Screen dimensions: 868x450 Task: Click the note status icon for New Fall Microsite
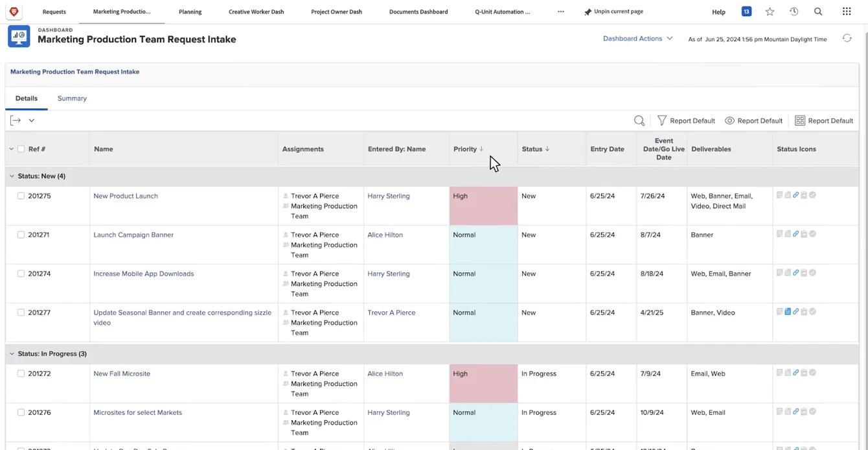780,373
